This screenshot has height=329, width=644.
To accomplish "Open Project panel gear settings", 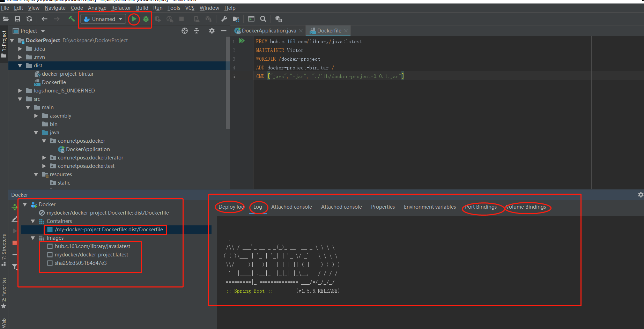I will [x=212, y=31].
